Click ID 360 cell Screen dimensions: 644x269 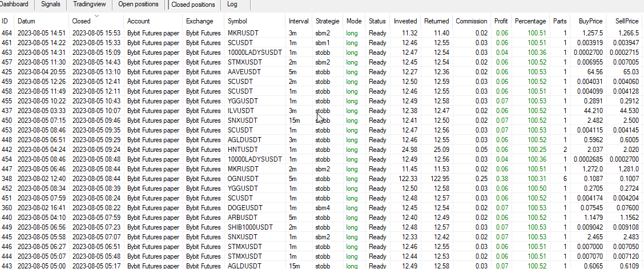[6, 208]
